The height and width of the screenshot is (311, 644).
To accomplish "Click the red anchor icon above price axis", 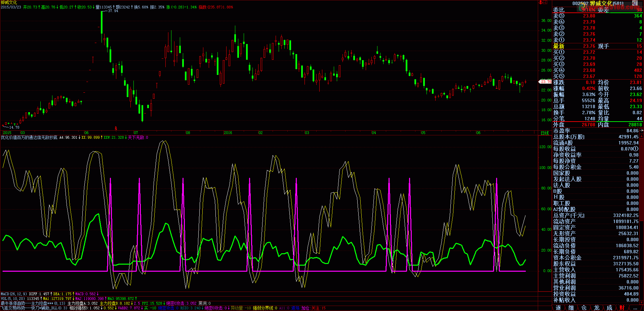I will 540,2.
